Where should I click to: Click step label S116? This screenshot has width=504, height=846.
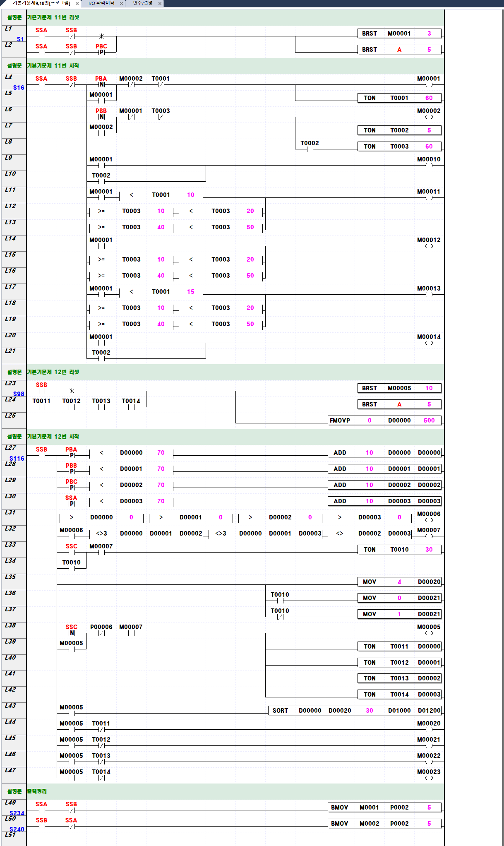(17, 459)
